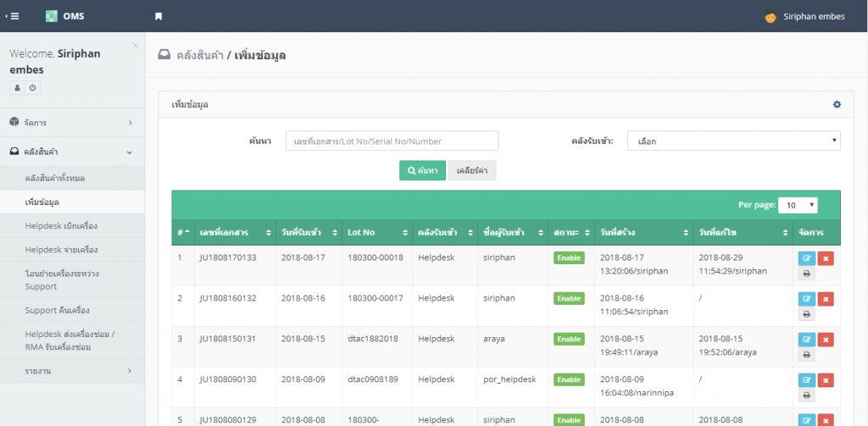Click the inbox icon beside page title

[164, 55]
